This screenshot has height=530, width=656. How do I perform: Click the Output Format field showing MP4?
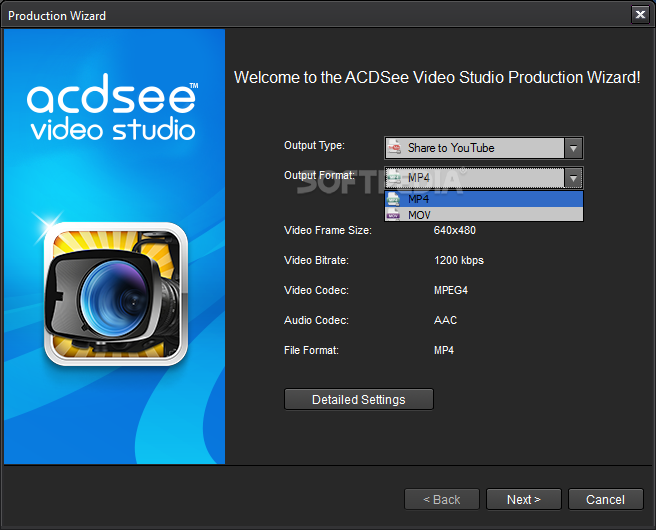[x=484, y=178]
